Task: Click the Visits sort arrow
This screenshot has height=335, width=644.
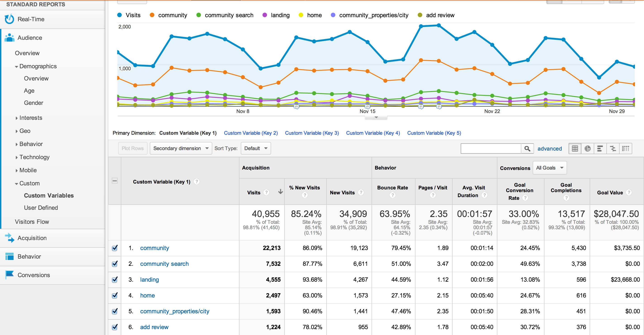Action: [281, 192]
